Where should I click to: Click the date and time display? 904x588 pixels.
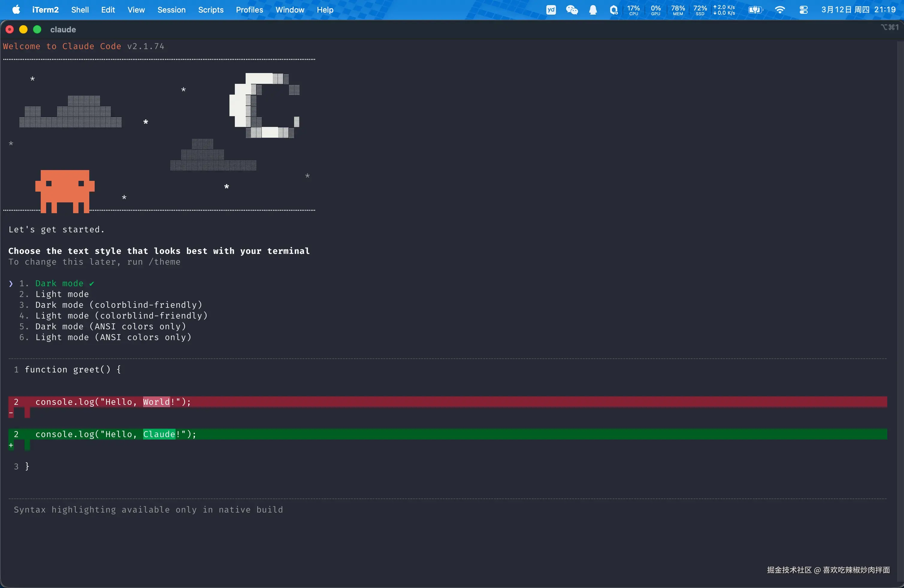858,10
